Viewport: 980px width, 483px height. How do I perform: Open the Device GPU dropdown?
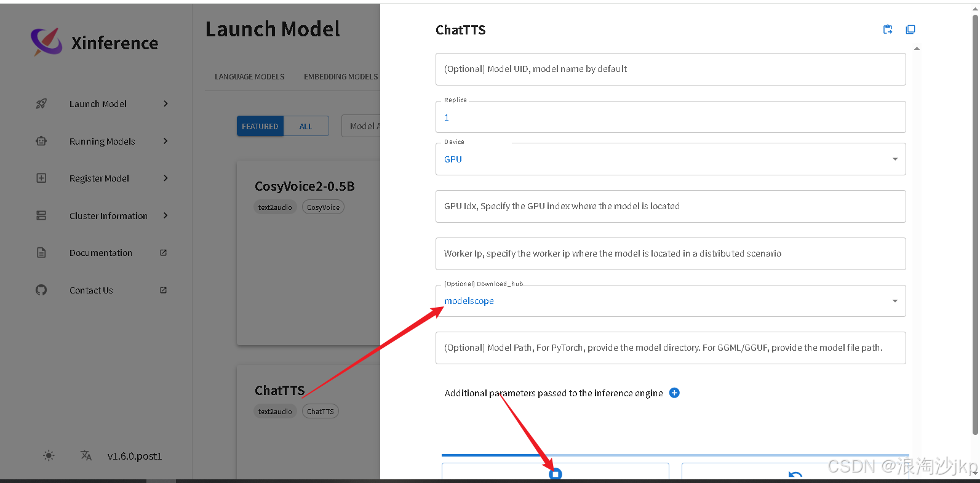pyautogui.click(x=671, y=159)
